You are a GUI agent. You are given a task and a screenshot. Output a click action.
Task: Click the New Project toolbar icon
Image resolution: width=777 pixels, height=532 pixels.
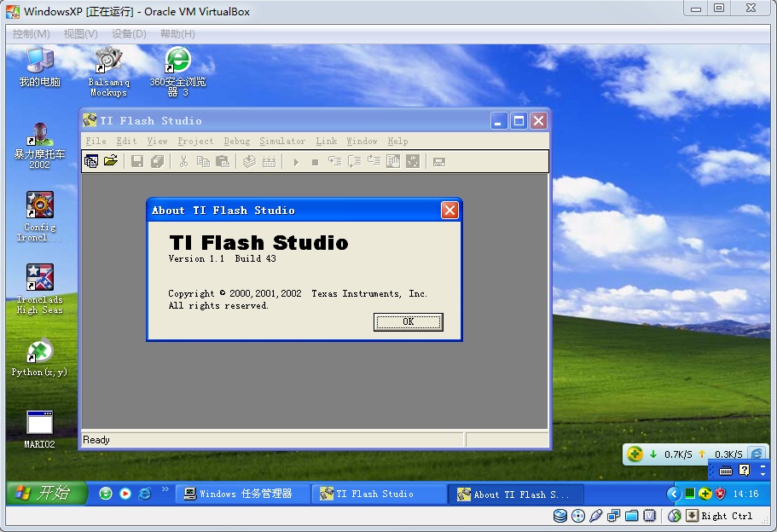(x=91, y=161)
